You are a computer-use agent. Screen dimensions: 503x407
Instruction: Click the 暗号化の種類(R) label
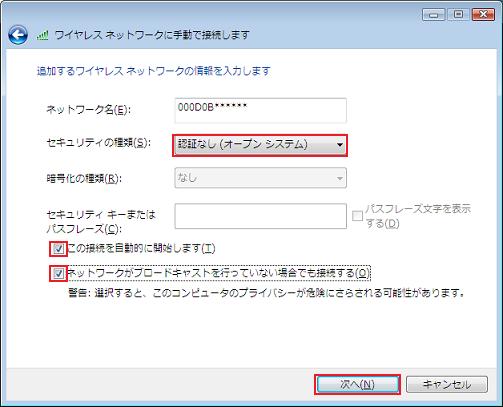pos(84,179)
